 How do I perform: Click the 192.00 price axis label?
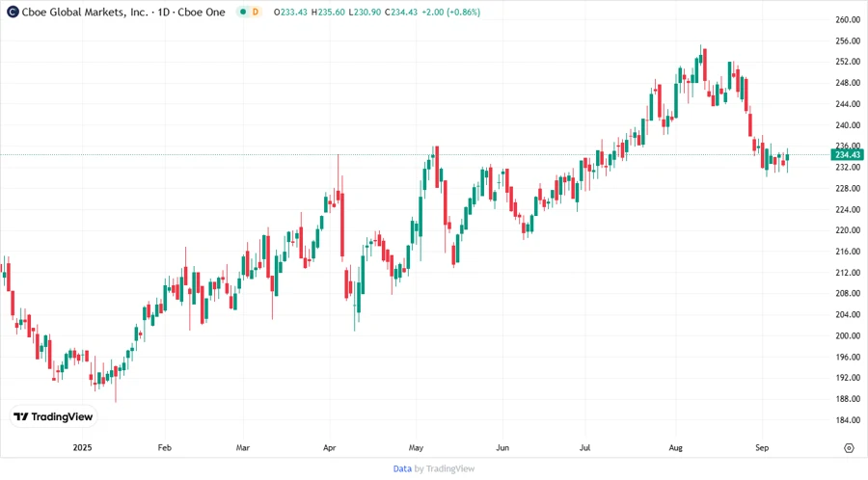(848, 378)
